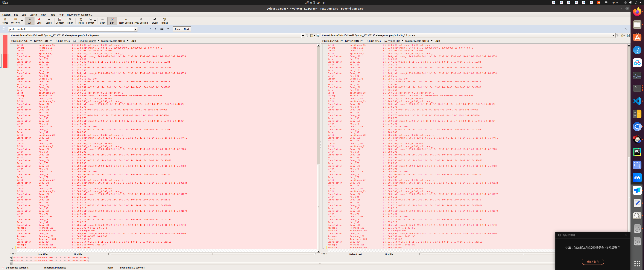Expand the left file path dropdown

pos(303,35)
